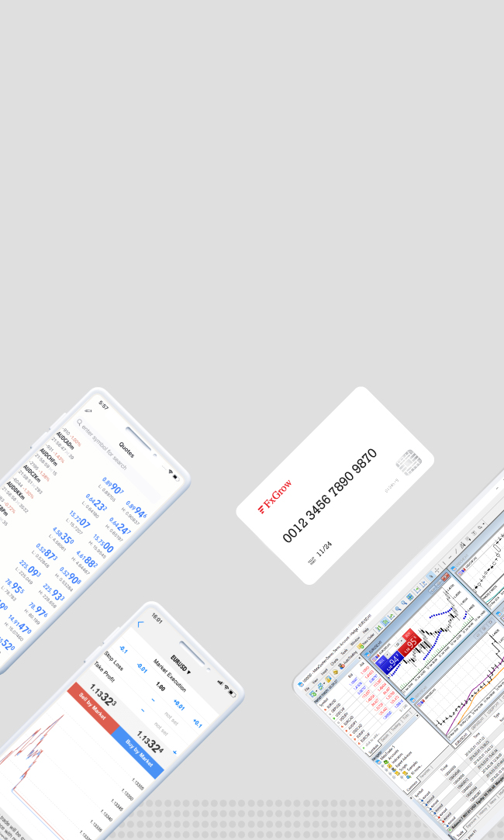This screenshot has width=504, height=840.
Task: Select GBPUSD in Market Watch
Action: (335, 707)
